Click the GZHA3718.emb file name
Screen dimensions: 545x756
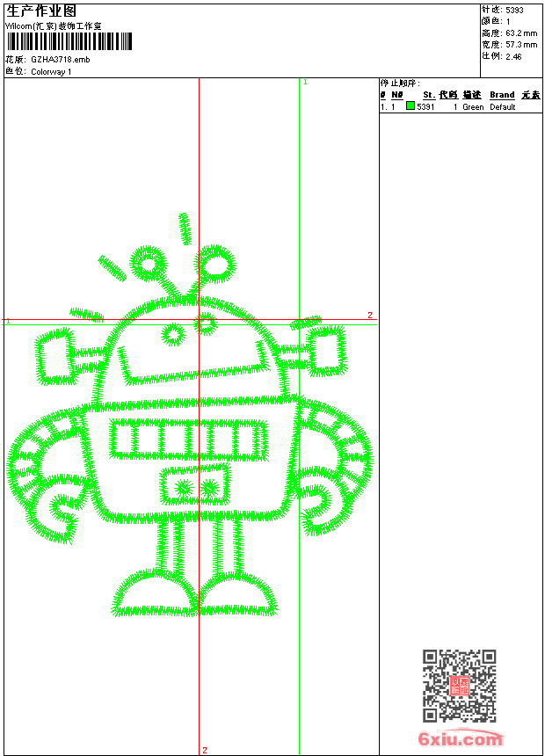(60, 59)
